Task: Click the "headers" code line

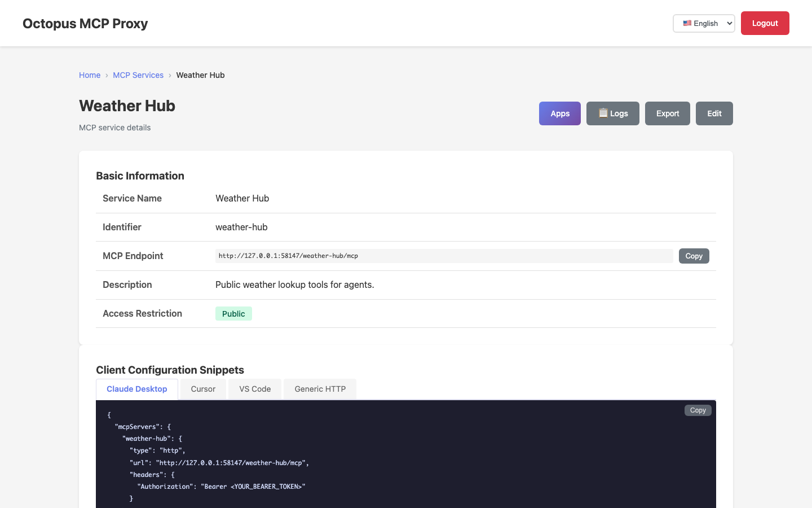Action: (x=152, y=475)
